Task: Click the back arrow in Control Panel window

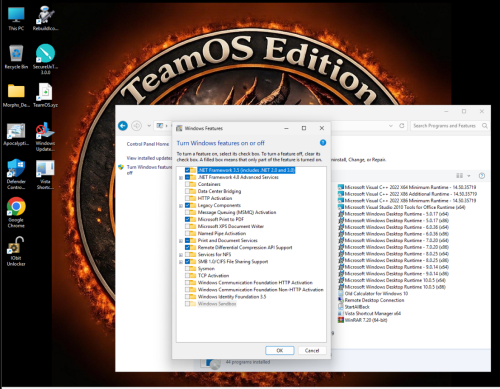Action: point(123,126)
